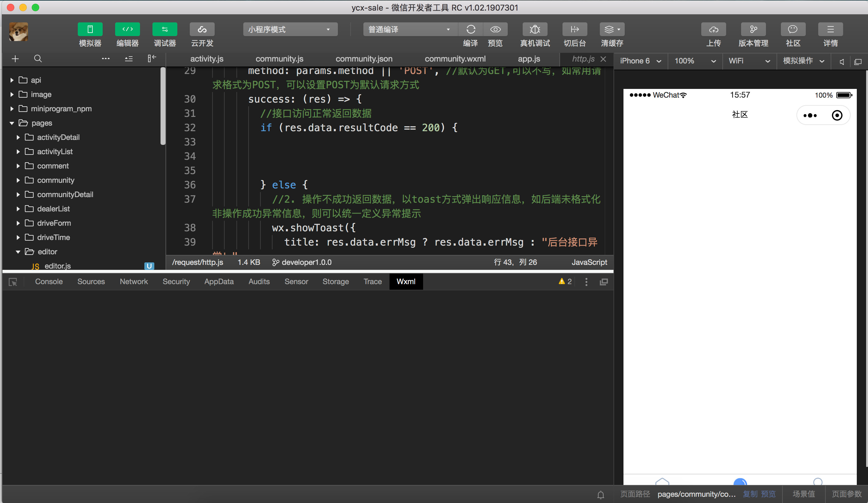The image size is (868, 503).
Task: Toggle the simulator (模拟器) panel
Action: [x=90, y=30]
